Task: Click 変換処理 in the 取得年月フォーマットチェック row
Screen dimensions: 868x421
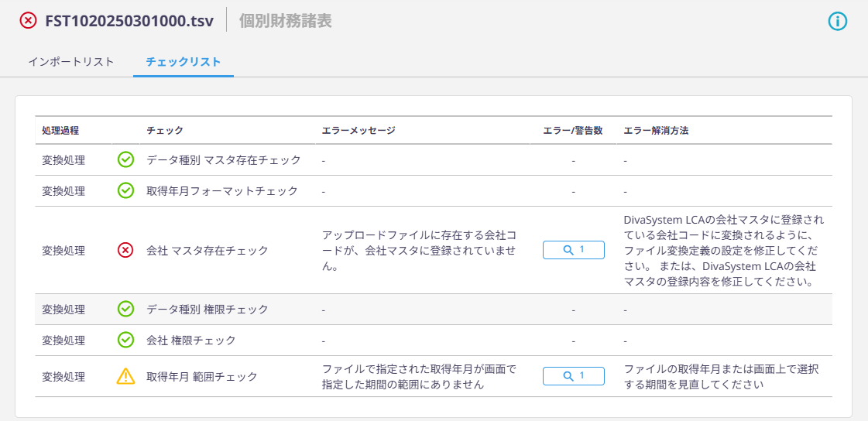Action: tap(63, 191)
